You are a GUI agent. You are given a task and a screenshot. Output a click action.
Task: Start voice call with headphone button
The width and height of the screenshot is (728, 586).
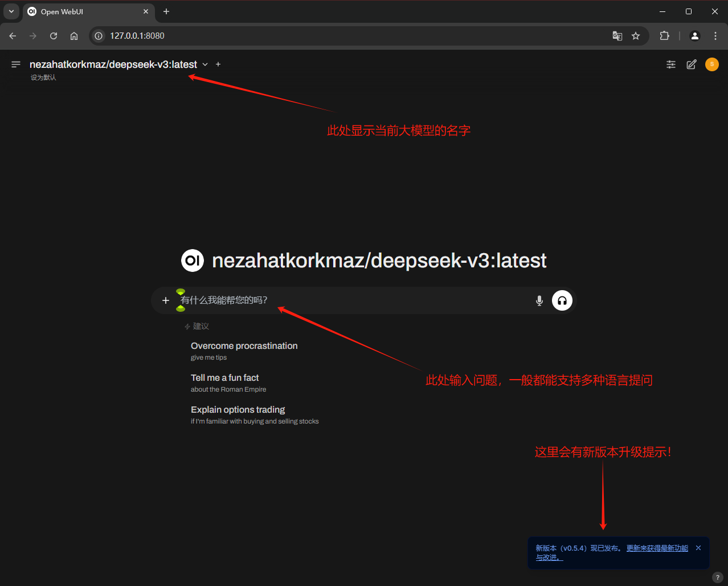562,300
